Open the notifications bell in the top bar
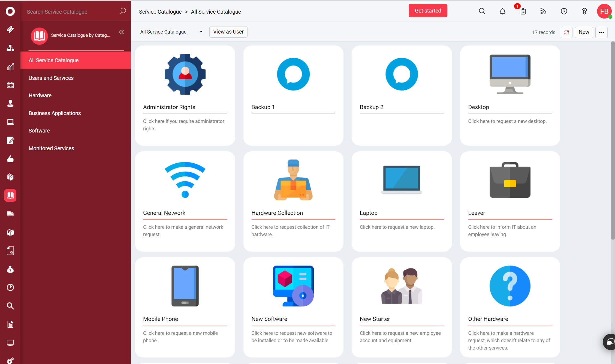The image size is (615, 364). tap(502, 11)
